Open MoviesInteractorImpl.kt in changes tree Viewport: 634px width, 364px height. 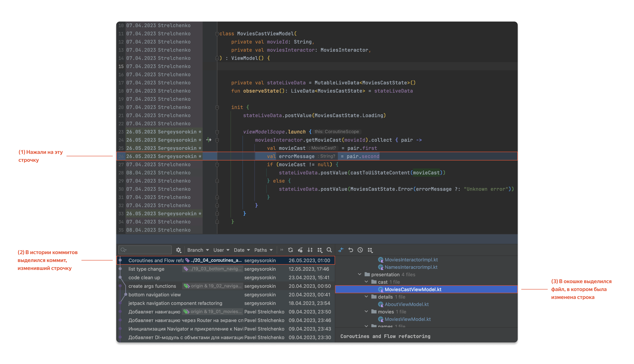pos(411,260)
